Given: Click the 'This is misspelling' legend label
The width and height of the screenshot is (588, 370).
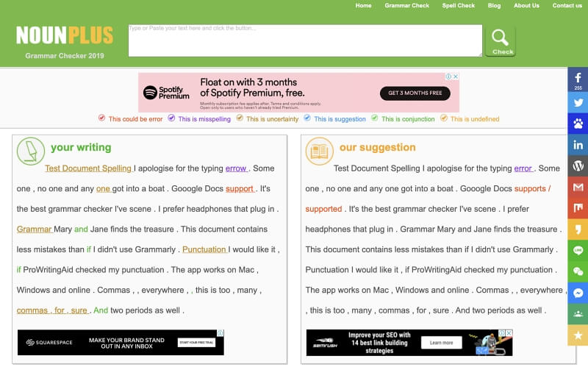Looking at the screenshot, I should coord(204,119).
